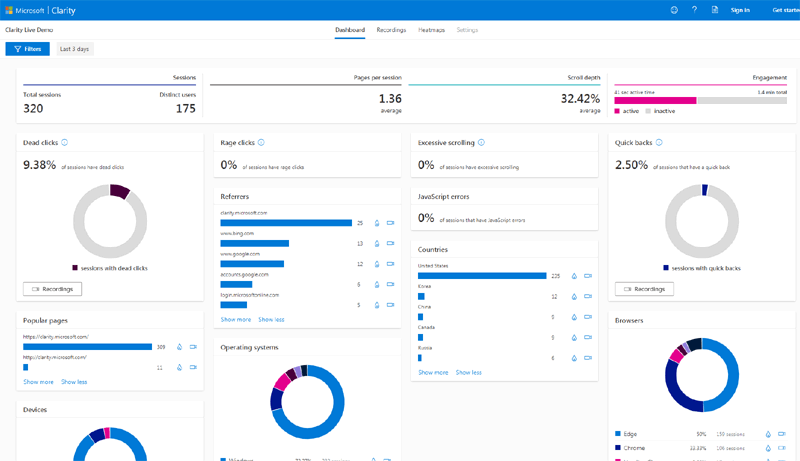Open the Last 3 days date selector
The height and width of the screenshot is (461, 800).
75,49
